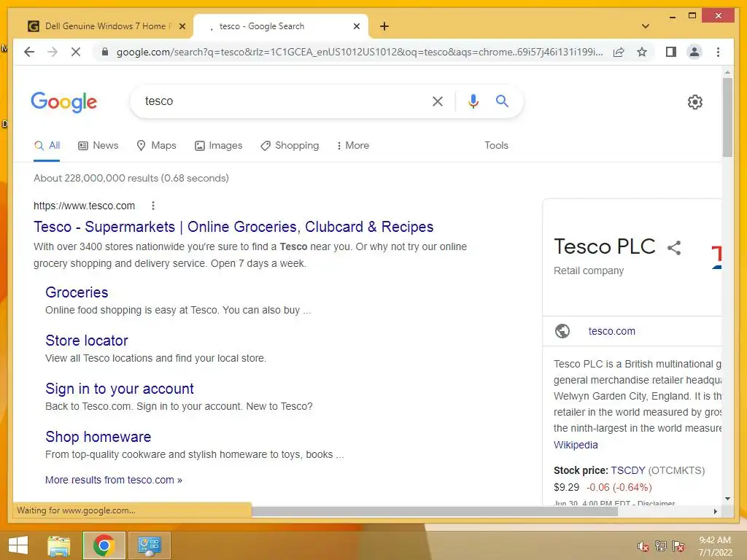Click the horizontal scrollbar thumb

click(435, 511)
